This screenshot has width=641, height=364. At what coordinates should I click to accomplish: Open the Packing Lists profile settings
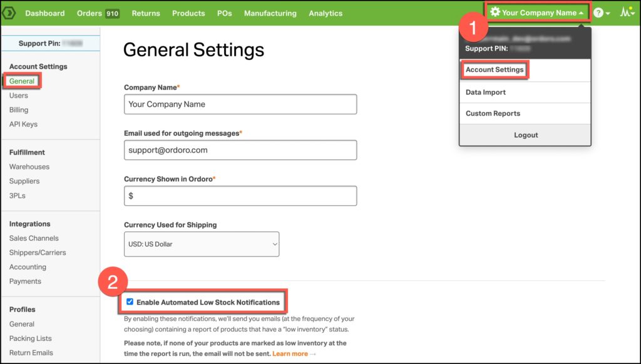click(x=30, y=338)
